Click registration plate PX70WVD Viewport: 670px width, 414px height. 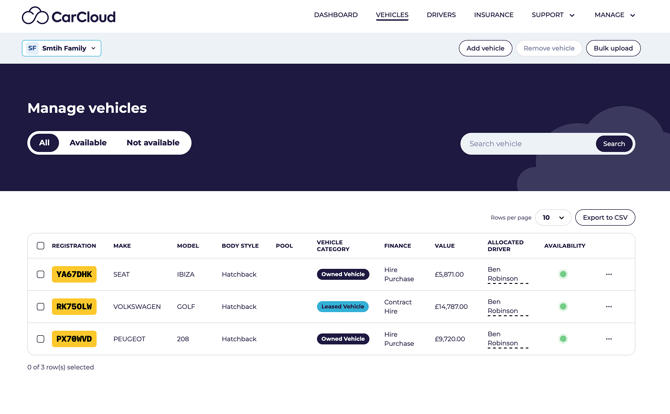tap(74, 339)
